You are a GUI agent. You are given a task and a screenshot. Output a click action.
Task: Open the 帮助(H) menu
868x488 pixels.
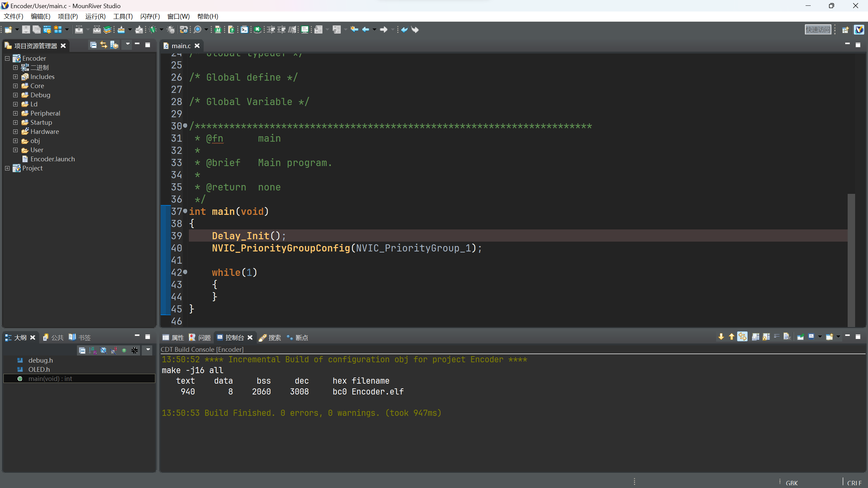[208, 16]
